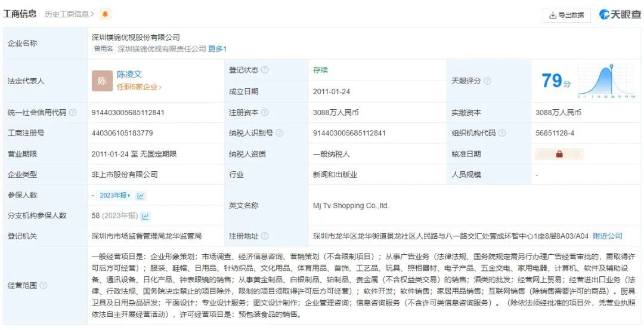The height and width of the screenshot is (330, 644).
Task: Click help icon next to 登记状态
Action: click(x=265, y=70)
